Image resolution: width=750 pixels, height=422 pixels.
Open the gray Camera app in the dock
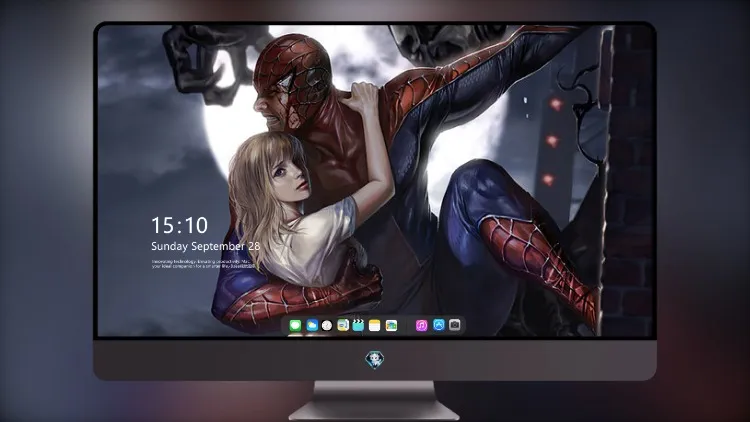pos(455,325)
